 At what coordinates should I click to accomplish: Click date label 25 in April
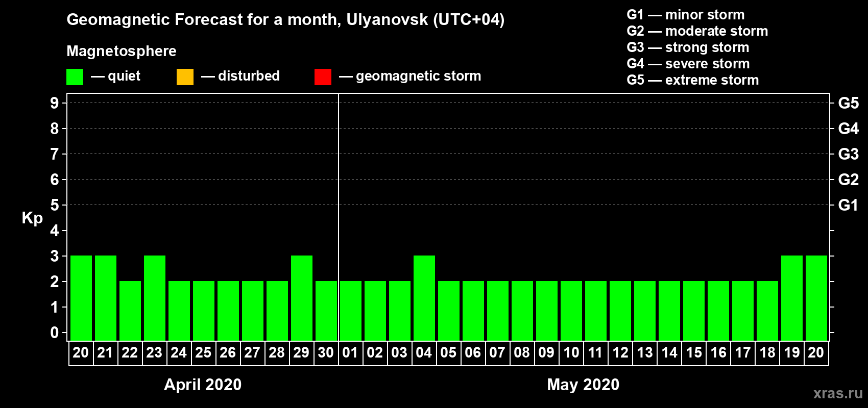pyautogui.click(x=203, y=352)
